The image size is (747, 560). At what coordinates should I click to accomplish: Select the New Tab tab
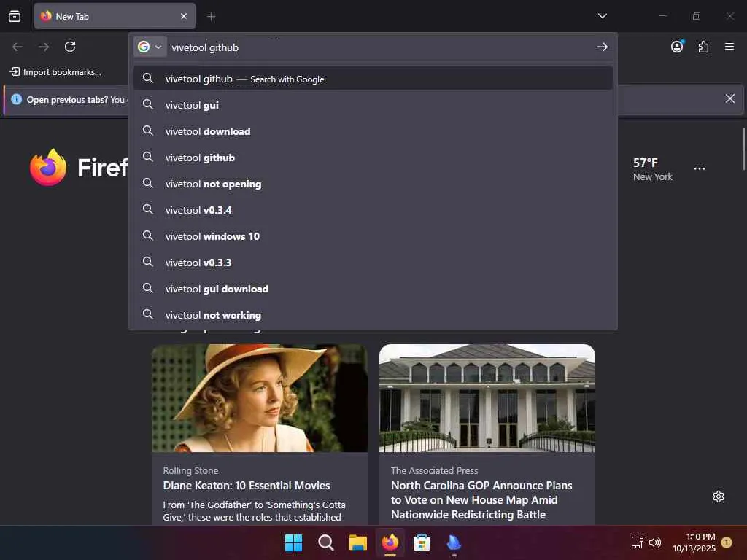pos(115,16)
